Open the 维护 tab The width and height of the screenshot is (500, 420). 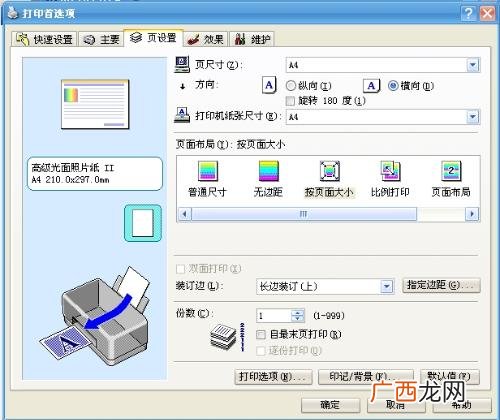[x=252, y=39]
